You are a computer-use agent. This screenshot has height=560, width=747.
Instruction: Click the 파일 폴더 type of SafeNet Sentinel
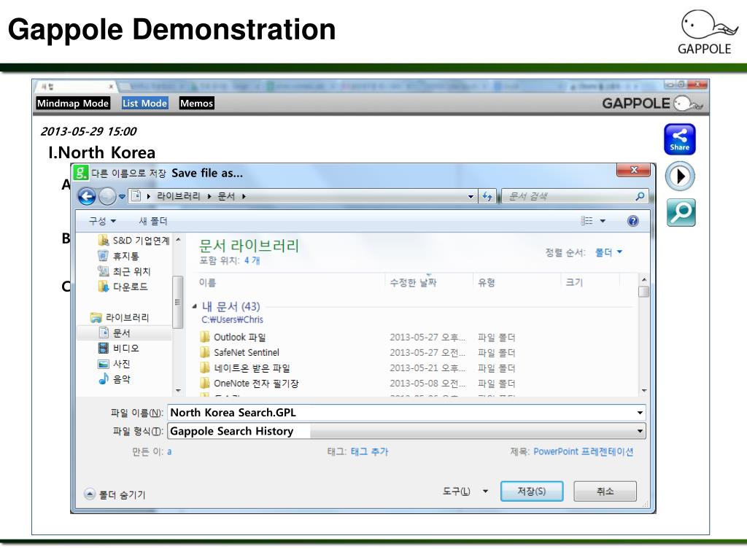tap(496, 352)
